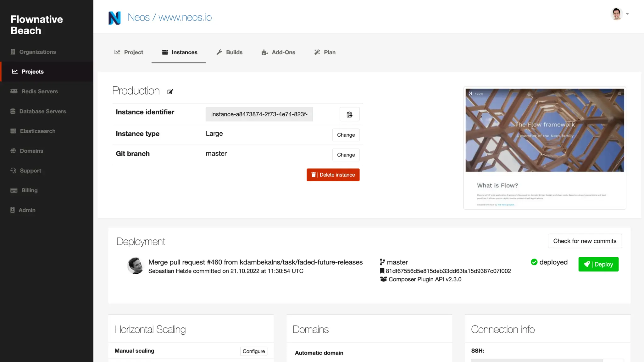Open Billing from the sidebar
Image resolution: width=644 pixels, height=362 pixels.
pyautogui.click(x=29, y=190)
